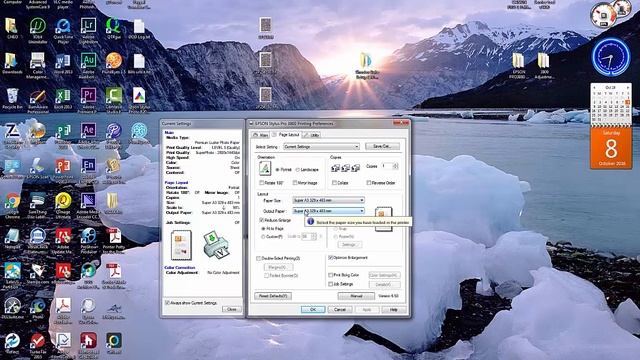
Task: Open the PowerPoint desktop shortcut
Action: tap(63, 169)
